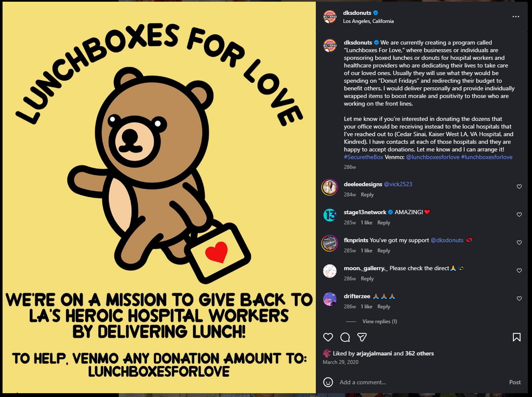
Task: Open the three-dot more options menu
Action: tap(516, 17)
